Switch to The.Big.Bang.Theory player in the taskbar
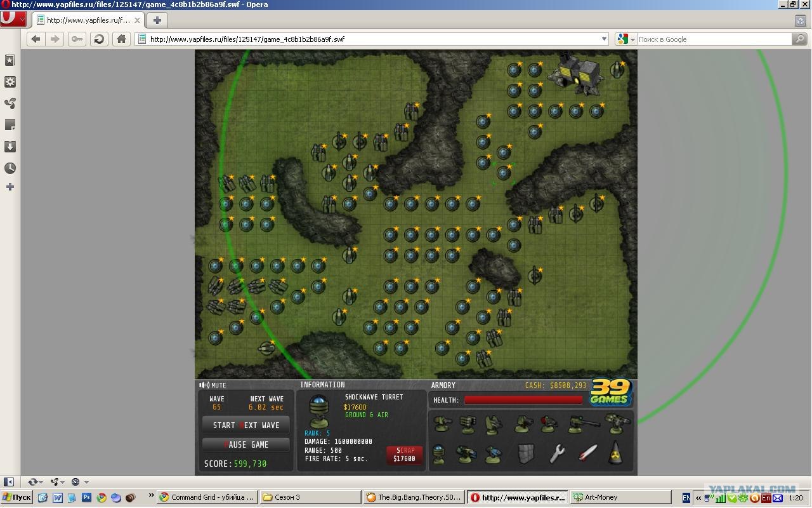Image resolution: width=812 pixels, height=508 pixels. coord(414,497)
